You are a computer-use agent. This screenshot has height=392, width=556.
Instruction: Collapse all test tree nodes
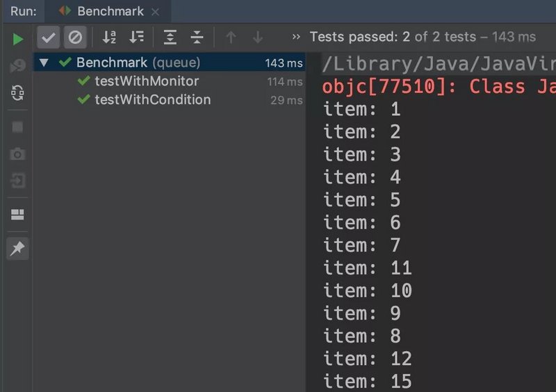(197, 38)
